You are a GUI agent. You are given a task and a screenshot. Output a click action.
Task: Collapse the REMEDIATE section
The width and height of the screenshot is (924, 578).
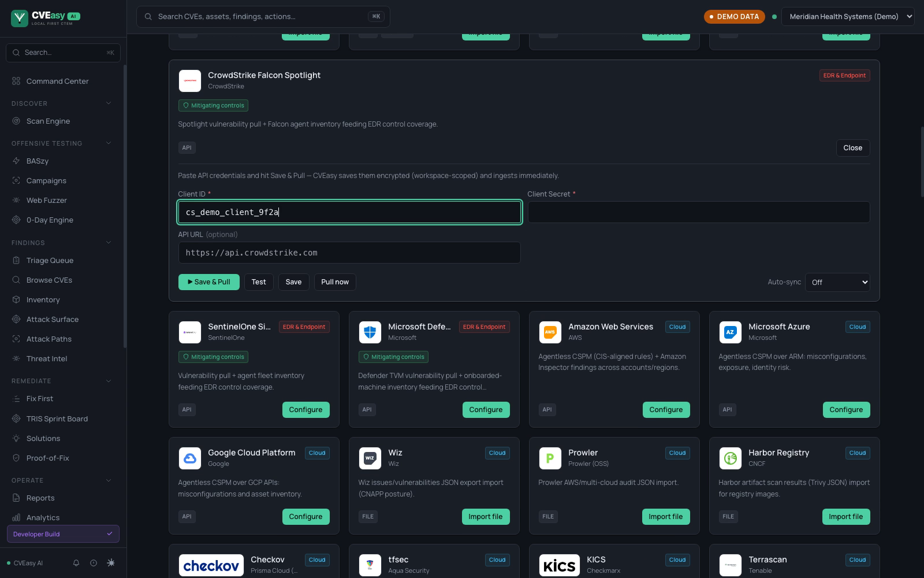coord(109,381)
